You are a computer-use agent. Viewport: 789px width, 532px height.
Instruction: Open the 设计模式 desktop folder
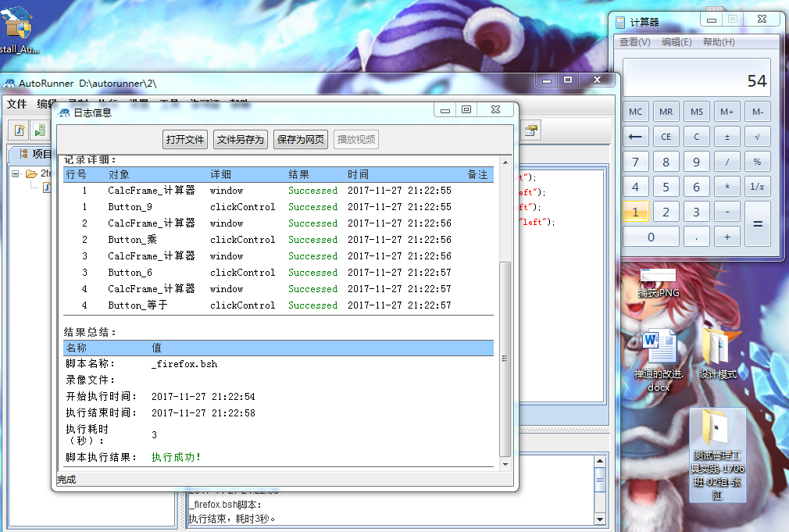(718, 353)
